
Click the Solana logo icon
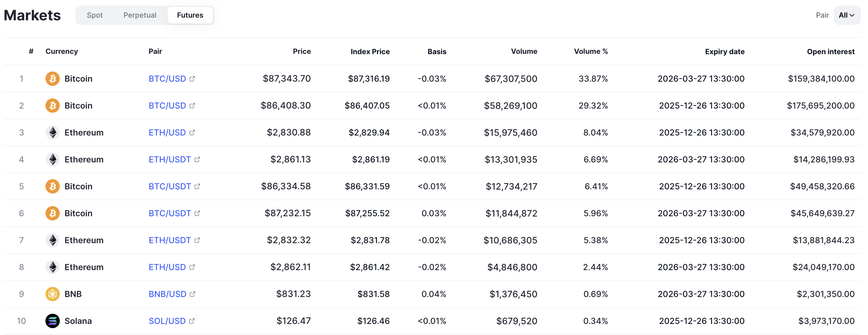52,321
